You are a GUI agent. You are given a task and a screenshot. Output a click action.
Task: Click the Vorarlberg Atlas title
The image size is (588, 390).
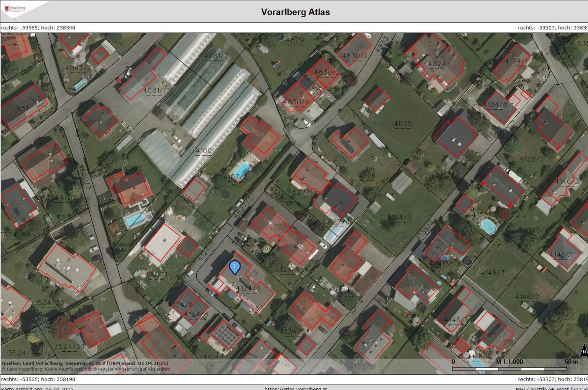(295, 12)
